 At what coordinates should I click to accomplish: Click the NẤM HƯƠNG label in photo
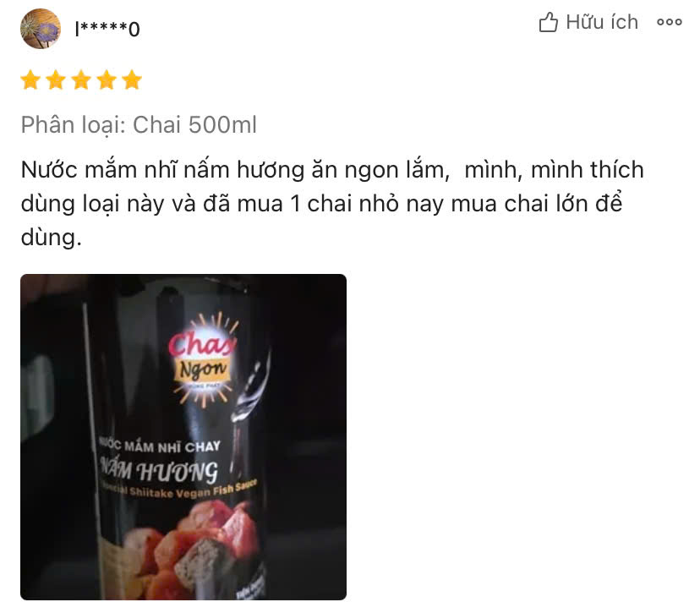[x=160, y=471]
